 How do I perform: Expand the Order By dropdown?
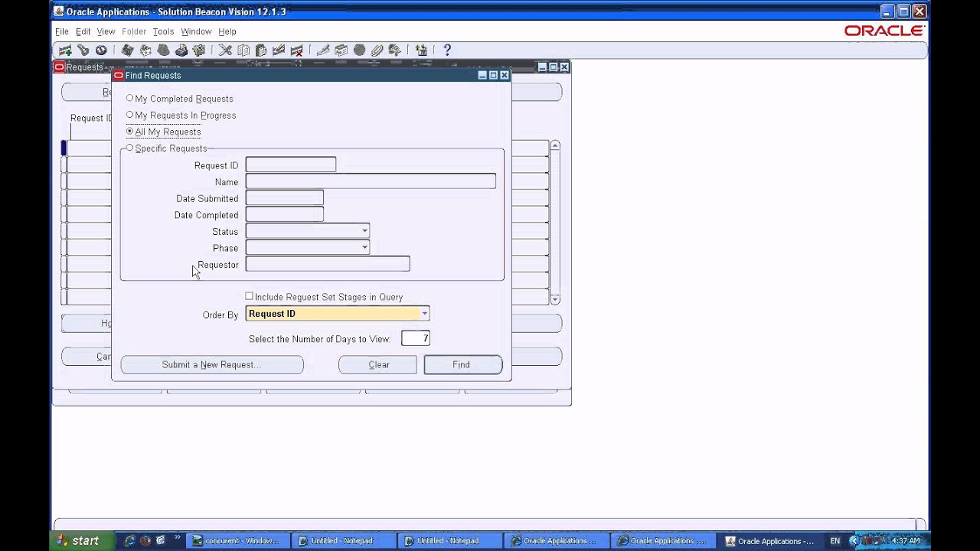425,314
